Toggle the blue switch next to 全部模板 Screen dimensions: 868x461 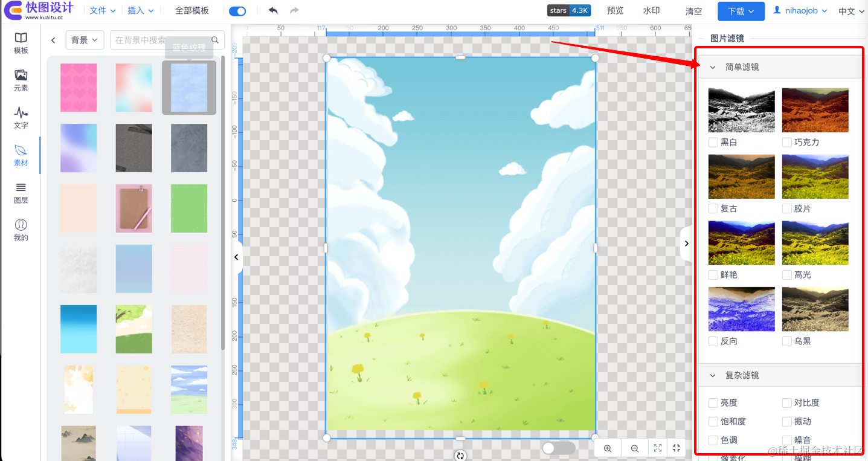(237, 11)
